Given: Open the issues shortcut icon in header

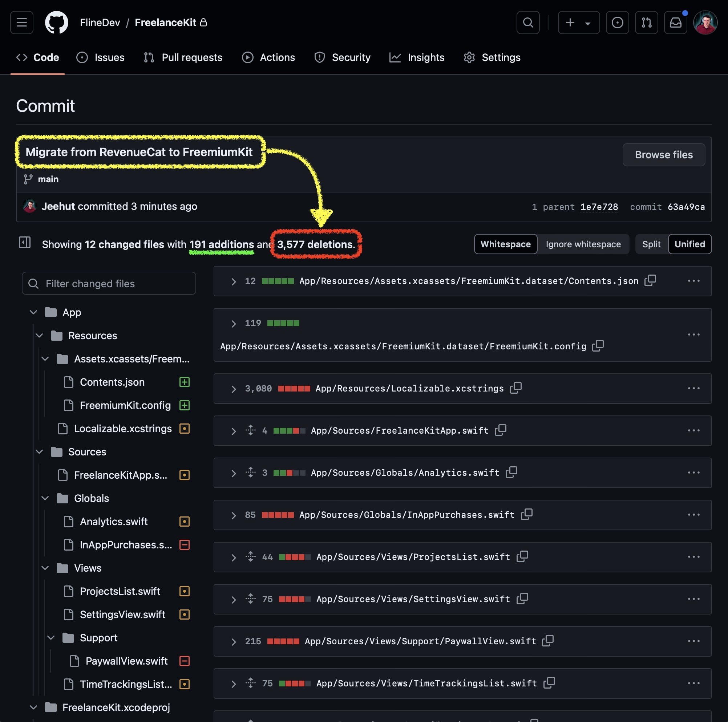Looking at the screenshot, I should tap(617, 23).
